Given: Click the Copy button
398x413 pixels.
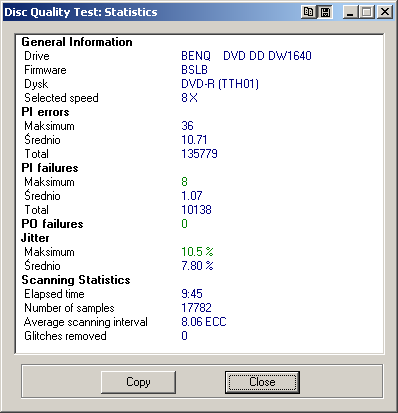Looking at the screenshot, I should [x=138, y=382].
